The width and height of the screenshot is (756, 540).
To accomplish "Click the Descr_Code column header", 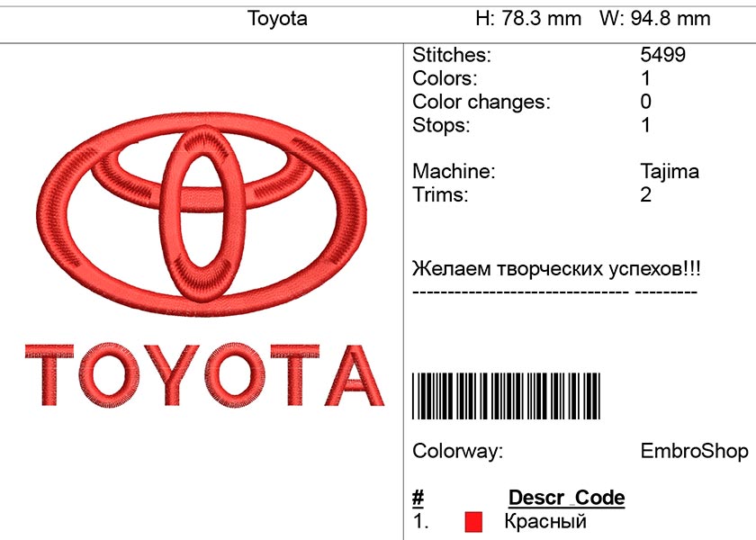I will (x=566, y=498).
